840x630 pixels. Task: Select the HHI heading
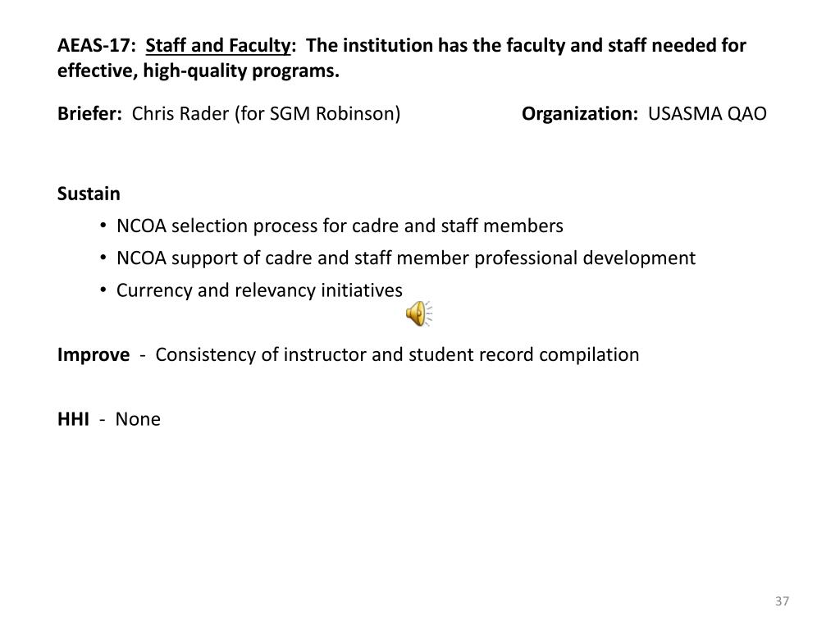click(73, 419)
